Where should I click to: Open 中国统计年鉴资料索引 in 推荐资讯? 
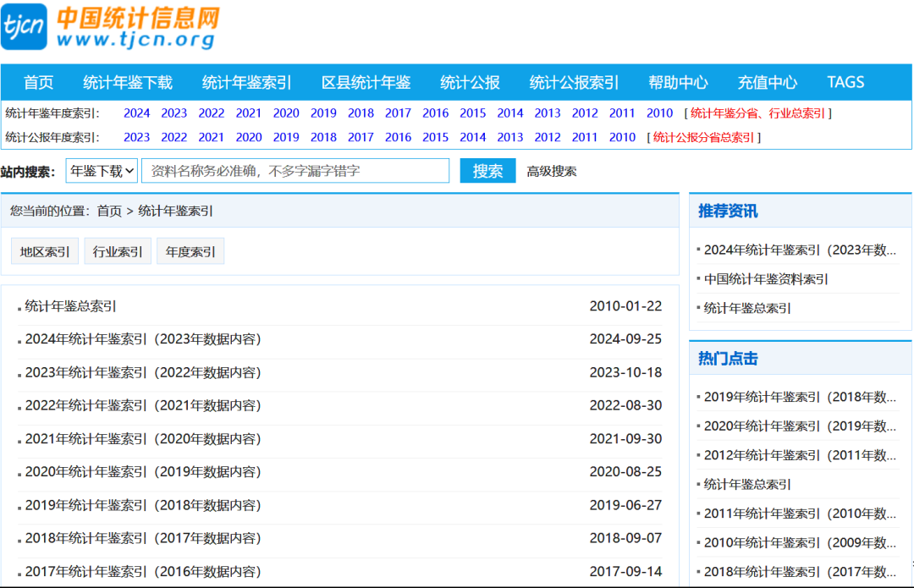[766, 279]
